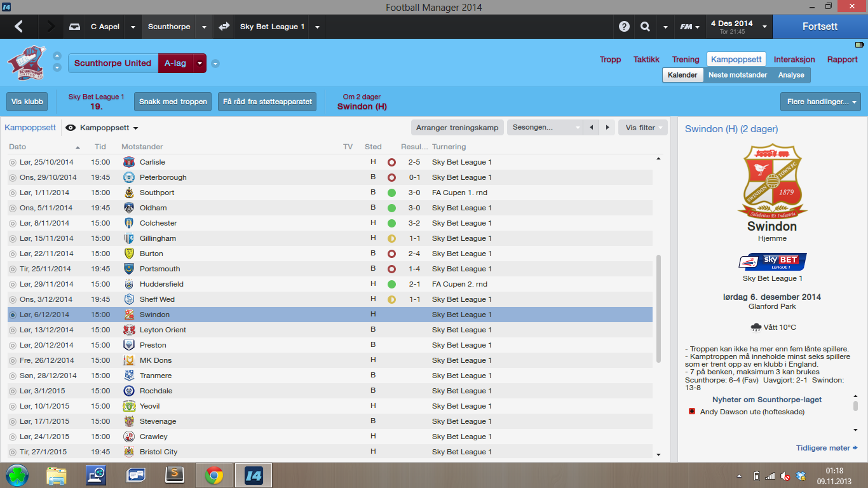Click Snakk med troppen button

click(172, 102)
